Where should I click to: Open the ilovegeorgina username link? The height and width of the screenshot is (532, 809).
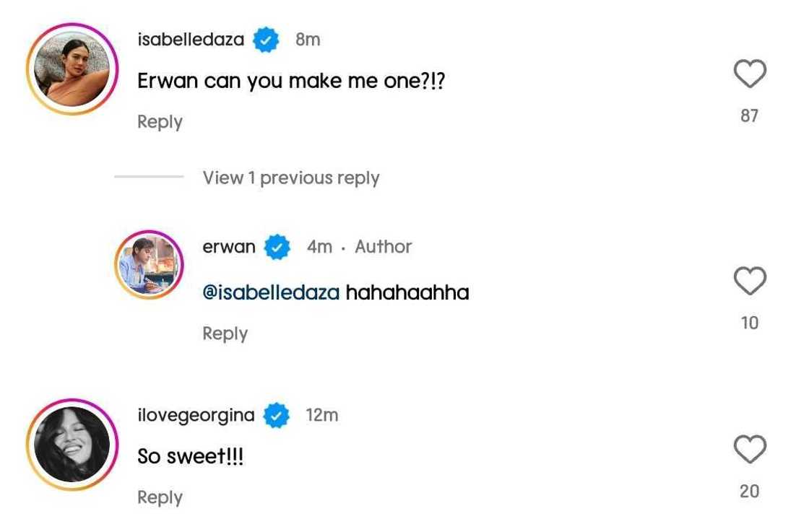(196, 415)
